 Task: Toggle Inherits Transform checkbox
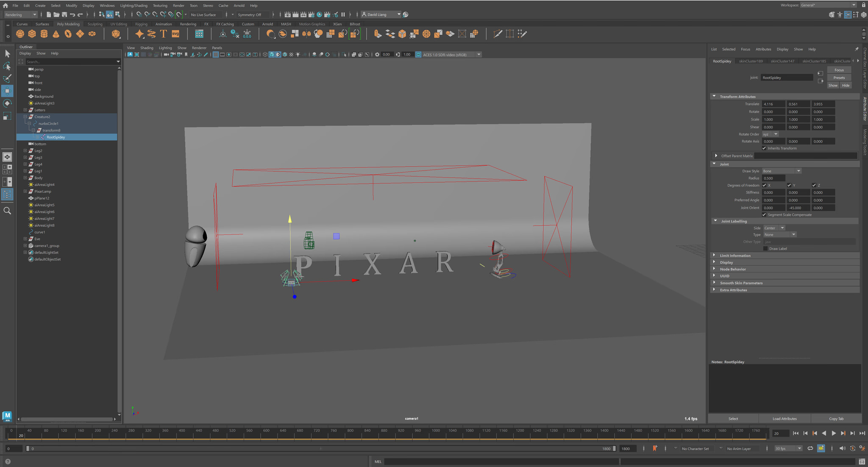point(764,148)
